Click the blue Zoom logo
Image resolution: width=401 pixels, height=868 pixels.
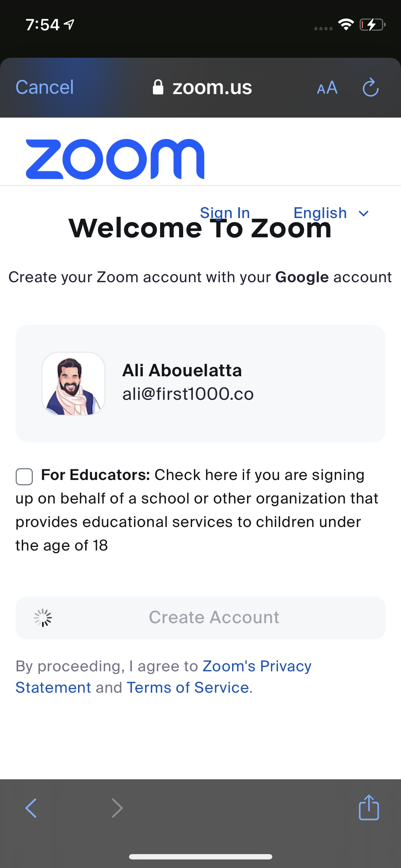click(115, 159)
